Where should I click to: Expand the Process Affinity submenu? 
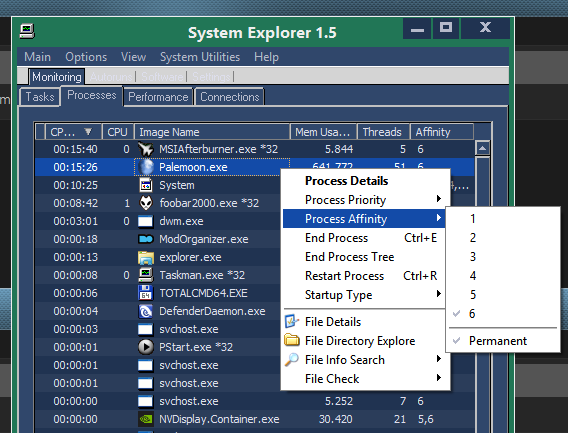pyautogui.click(x=364, y=218)
